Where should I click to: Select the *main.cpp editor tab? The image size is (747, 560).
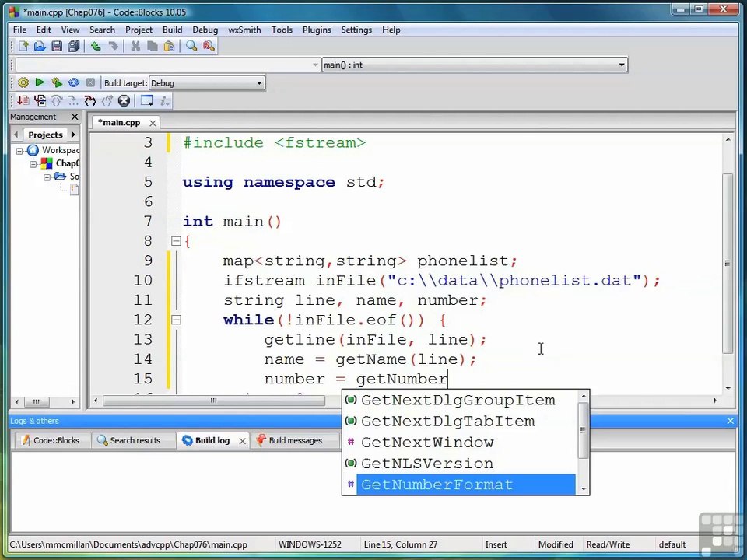pos(119,122)
